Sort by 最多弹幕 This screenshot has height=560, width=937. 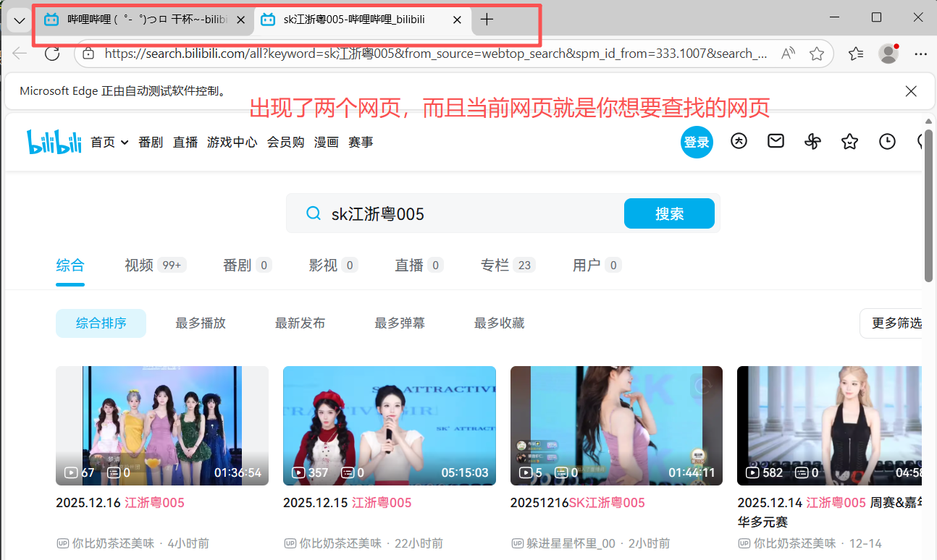(400, 323)
